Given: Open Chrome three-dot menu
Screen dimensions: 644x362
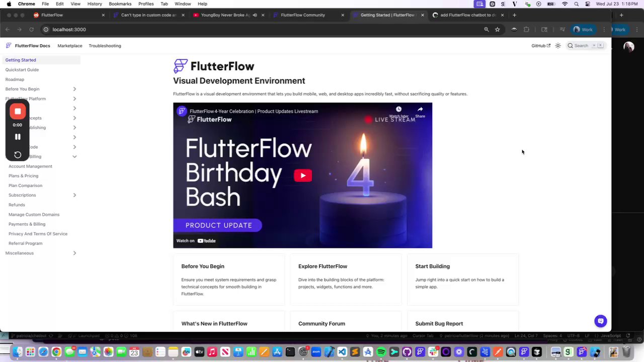Looking at the screenshot, I should pyautogui.click(x=604, y=30).
